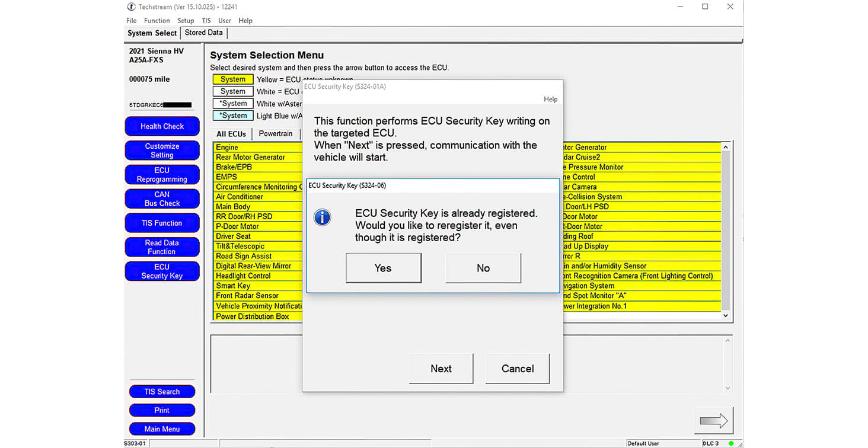Click the yellow System legend swatch
Screen dimensions: 868x448
point(233,79)
